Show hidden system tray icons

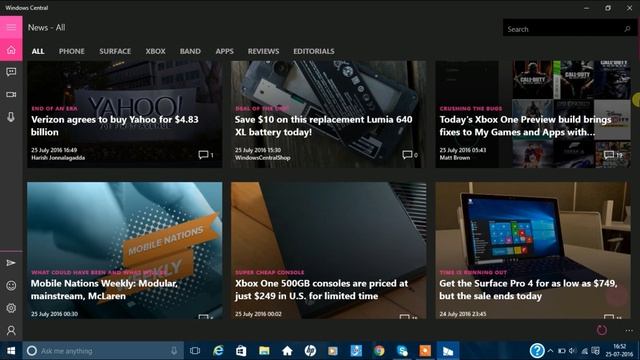[x=550, y=351]
